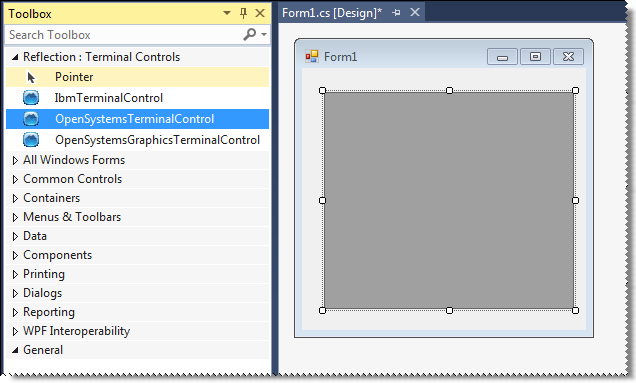
Task: Collapse the General toolbox section
Action: pos(15,350)
